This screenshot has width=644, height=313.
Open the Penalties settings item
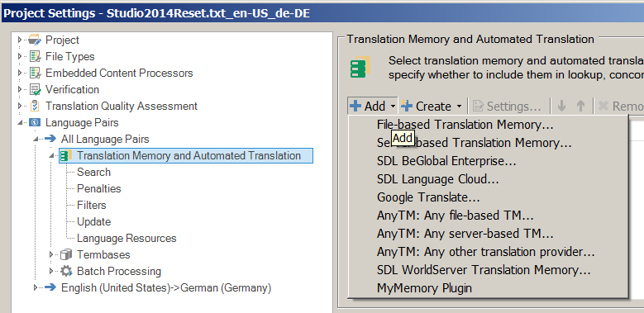99,188
